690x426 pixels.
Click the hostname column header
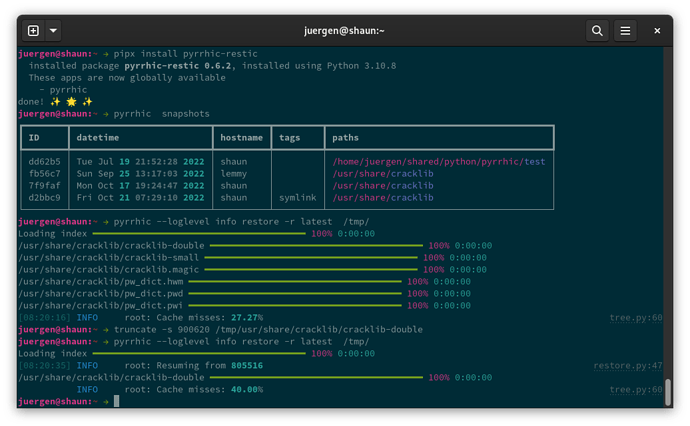tap(242, 137)
